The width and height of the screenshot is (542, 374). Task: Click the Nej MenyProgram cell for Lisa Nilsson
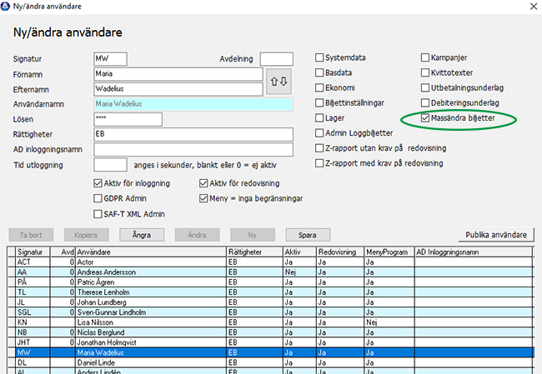pyautogui.click(x=389, y=322)
